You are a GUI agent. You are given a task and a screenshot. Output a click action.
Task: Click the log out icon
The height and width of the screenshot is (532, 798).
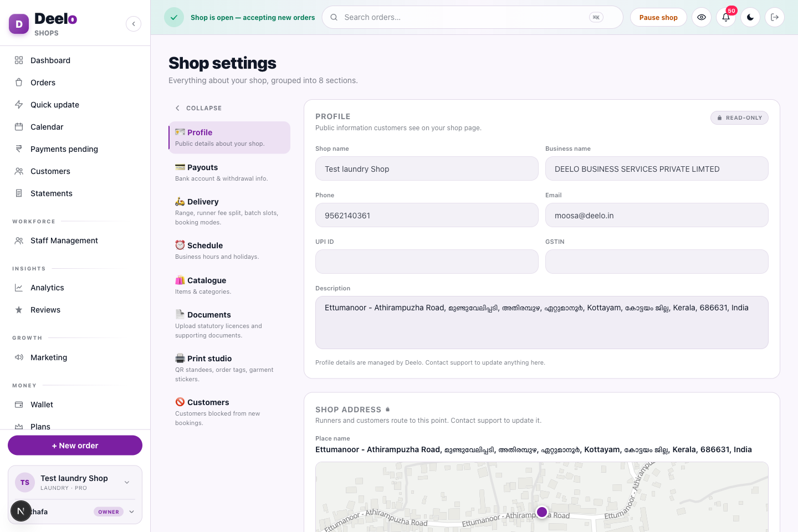pyautogui.click(x=775, y=17)
